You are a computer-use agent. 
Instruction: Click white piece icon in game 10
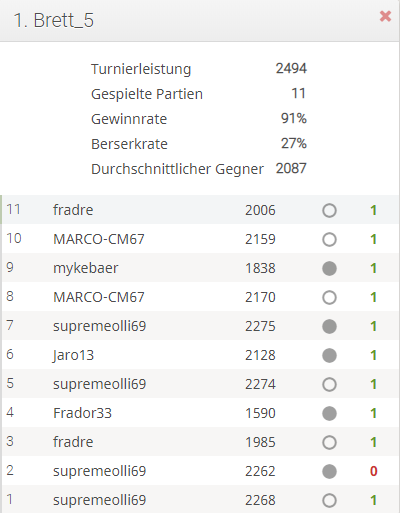coord(329,240)
